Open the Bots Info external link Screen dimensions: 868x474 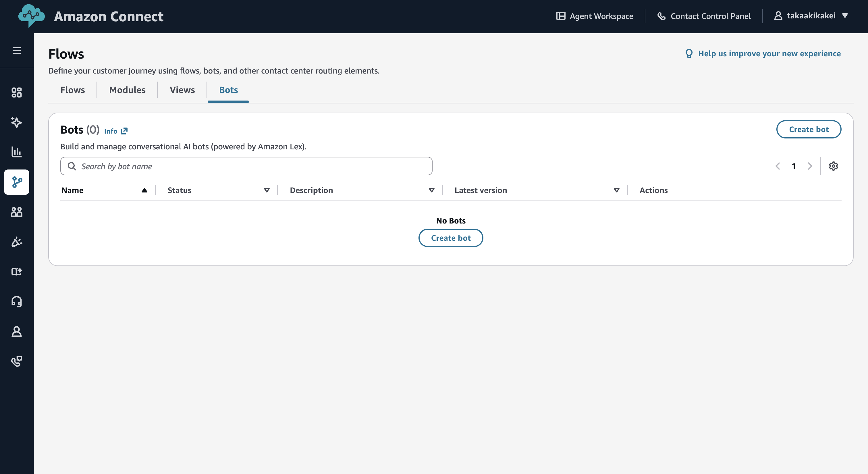point(115,131)
